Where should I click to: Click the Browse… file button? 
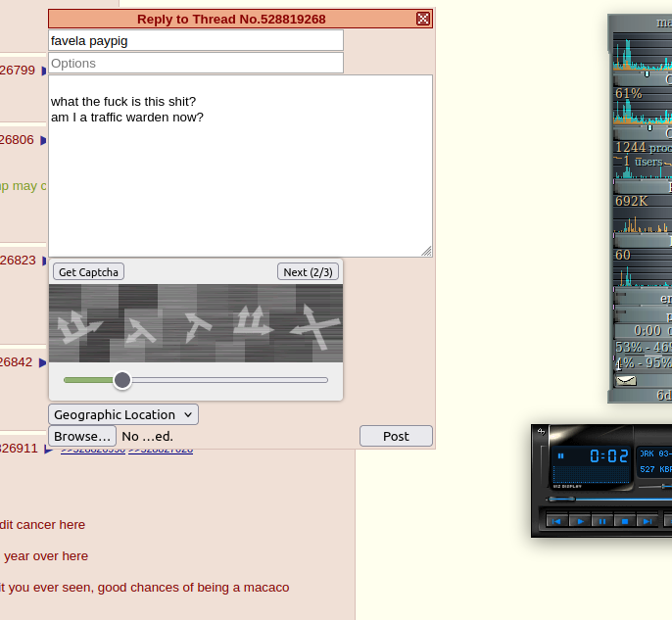tap(82, 436)
